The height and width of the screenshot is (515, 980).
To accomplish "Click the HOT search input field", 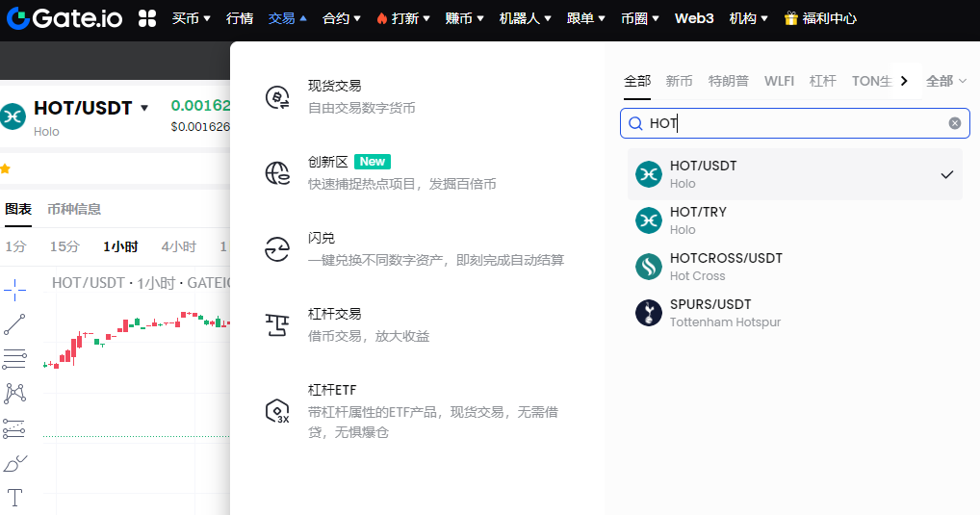I will click(x=789, y=123).
